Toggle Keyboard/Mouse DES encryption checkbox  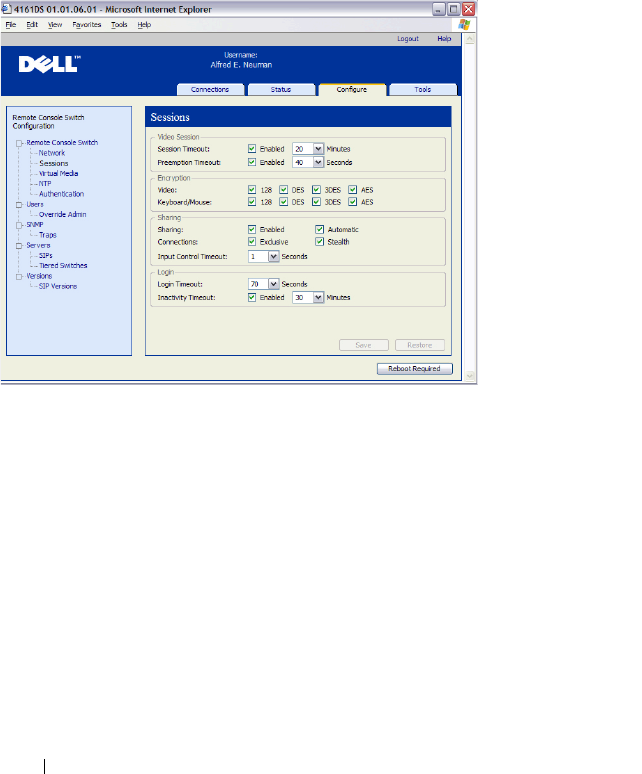(283, 202)
